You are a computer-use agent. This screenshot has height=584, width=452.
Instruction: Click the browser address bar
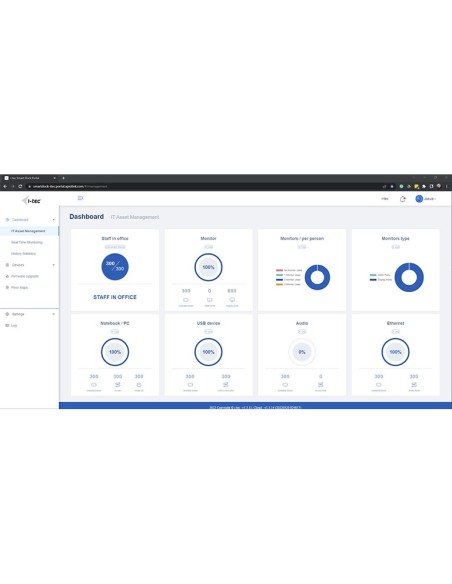click(x=205, y=186)
